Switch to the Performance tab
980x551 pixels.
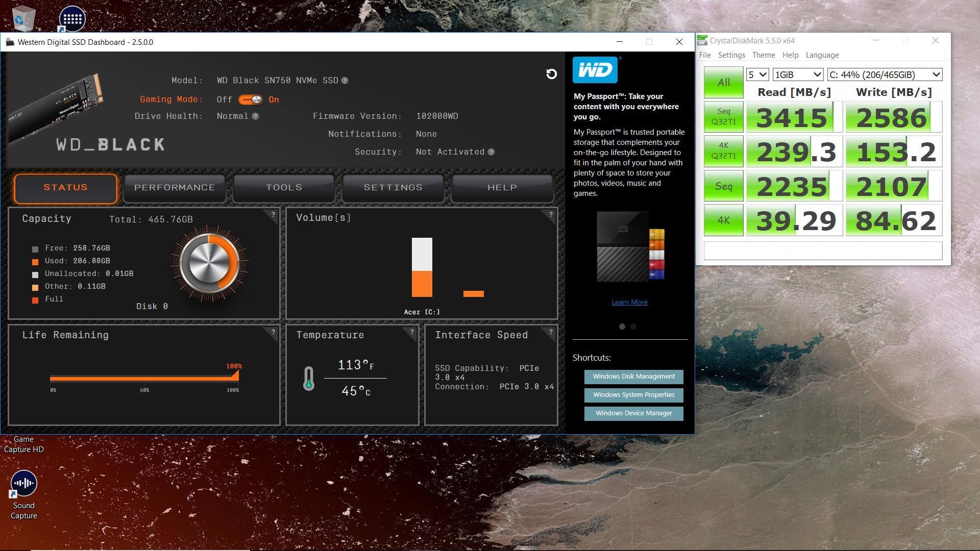pyautogui.click(x=175, y=188)
